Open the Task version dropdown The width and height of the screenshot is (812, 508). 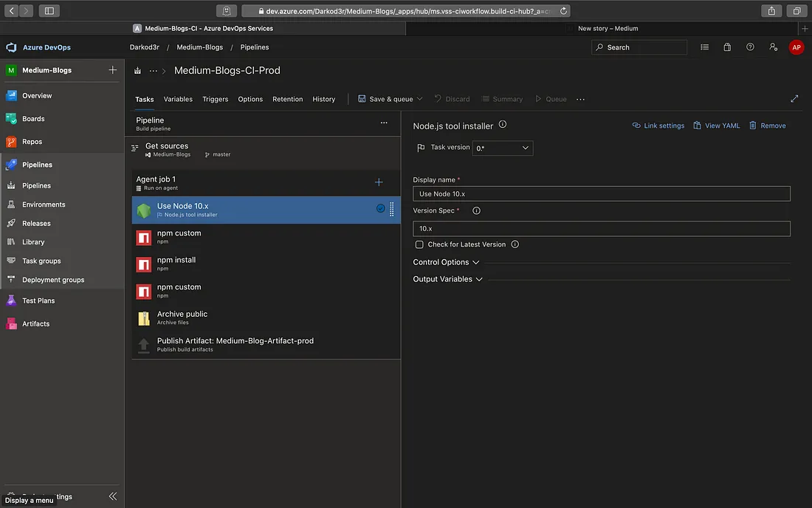[502, 148]
